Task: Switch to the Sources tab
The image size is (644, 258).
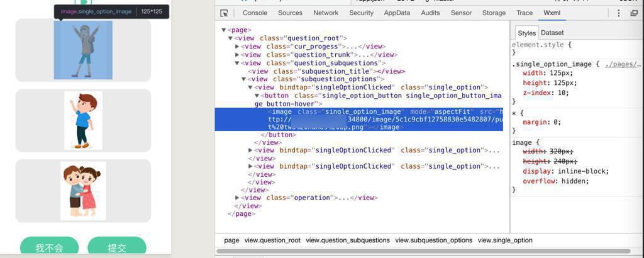Action: 290,13
